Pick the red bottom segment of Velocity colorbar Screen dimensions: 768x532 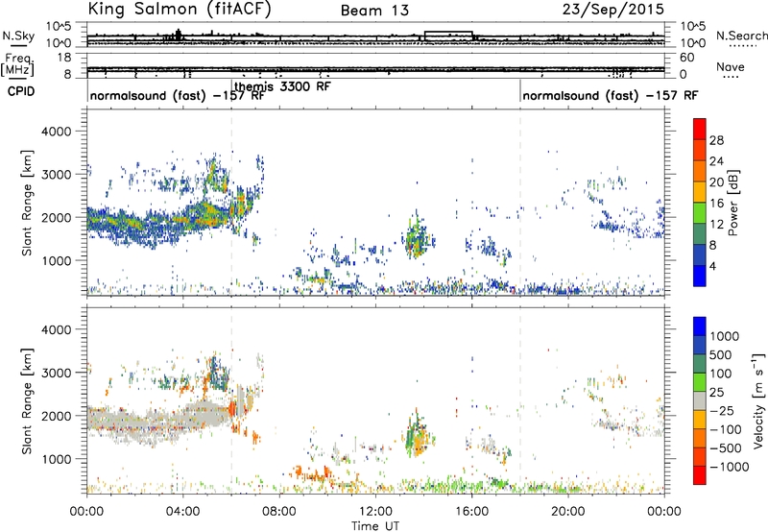point(700,475)
